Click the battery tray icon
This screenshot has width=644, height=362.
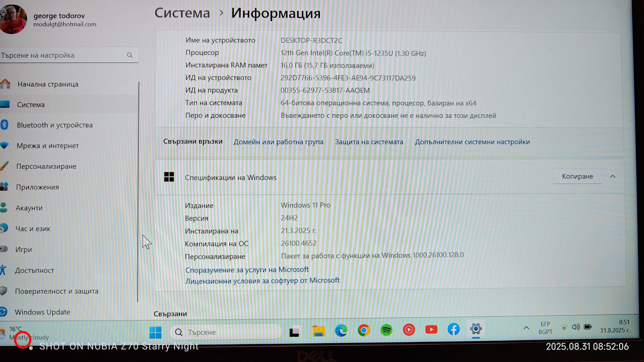pyautogui.click(x=588, y=327)
